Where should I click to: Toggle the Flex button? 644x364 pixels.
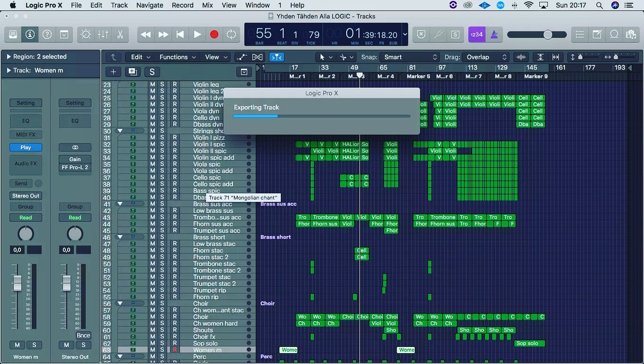pyautogui.click(x=258, y=57)
